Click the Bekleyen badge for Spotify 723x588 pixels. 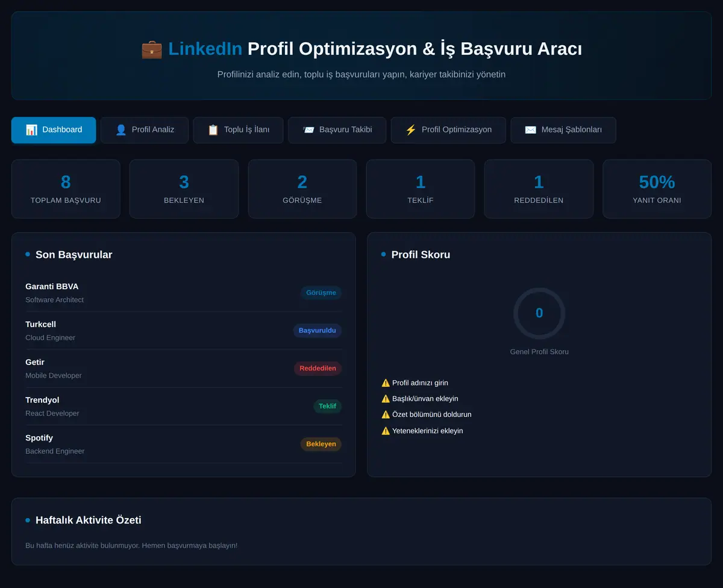pos(321,444)
